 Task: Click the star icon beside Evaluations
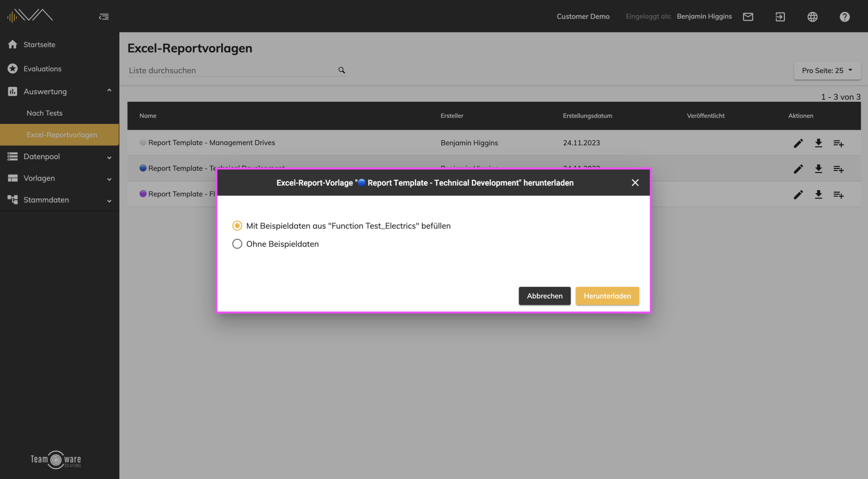click(x=13, y=68)
